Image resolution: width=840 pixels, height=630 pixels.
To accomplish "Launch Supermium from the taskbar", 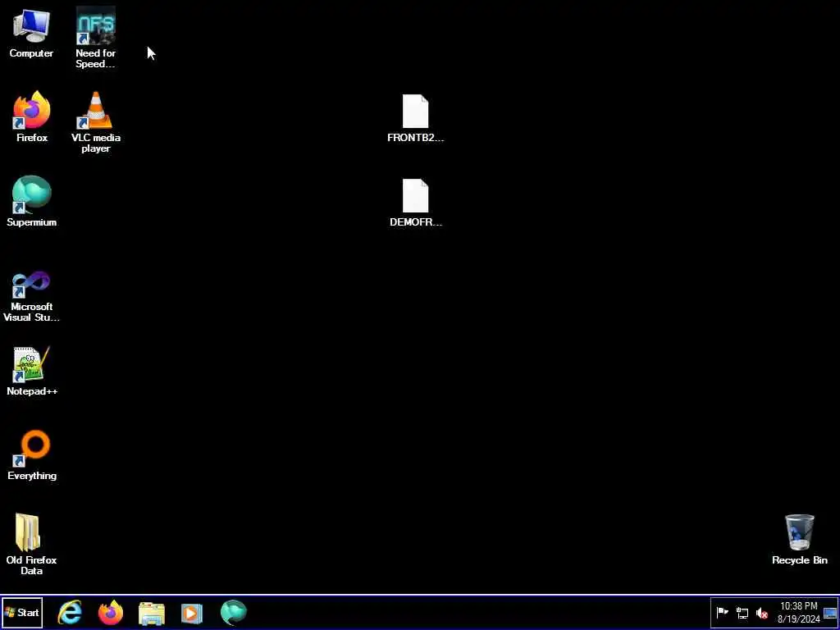I will tap(234, 612).
